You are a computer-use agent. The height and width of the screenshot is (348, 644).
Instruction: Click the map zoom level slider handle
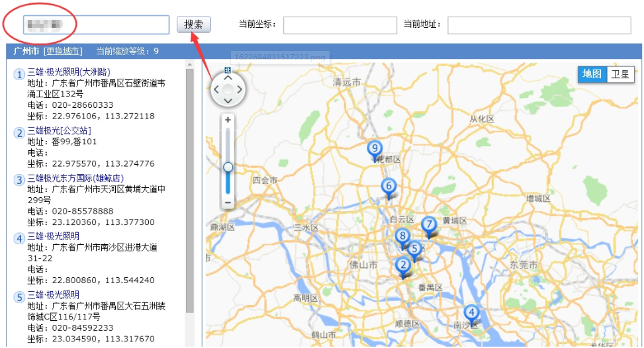coord(228,167)
